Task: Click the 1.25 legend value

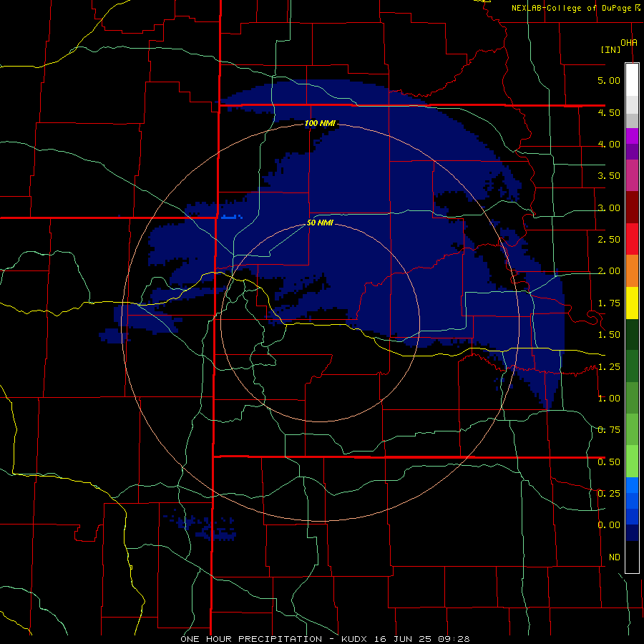Action: point(609,367)
